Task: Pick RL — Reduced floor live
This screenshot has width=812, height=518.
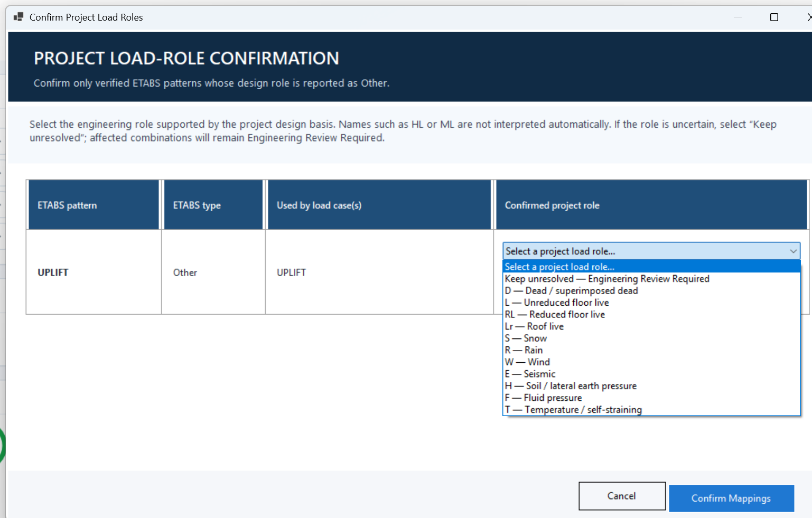Action: point(651,315)
